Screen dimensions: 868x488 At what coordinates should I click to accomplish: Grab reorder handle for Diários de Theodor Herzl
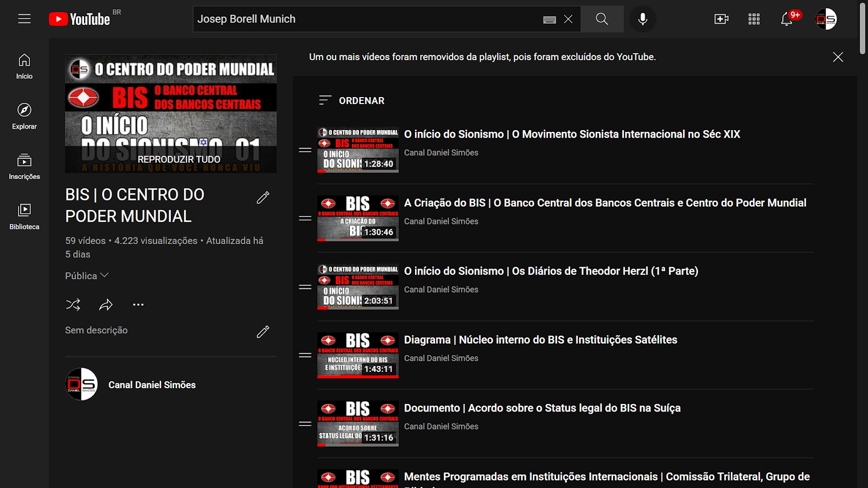click(305, 287)
